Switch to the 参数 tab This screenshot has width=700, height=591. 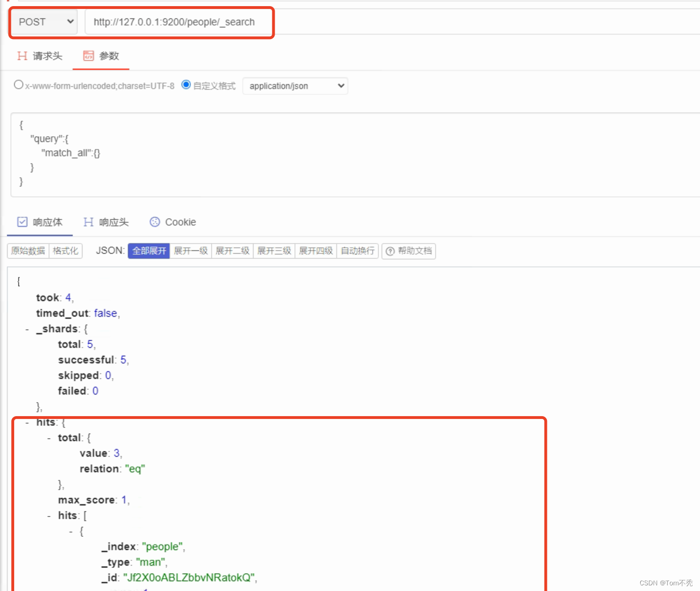(101, 56)
